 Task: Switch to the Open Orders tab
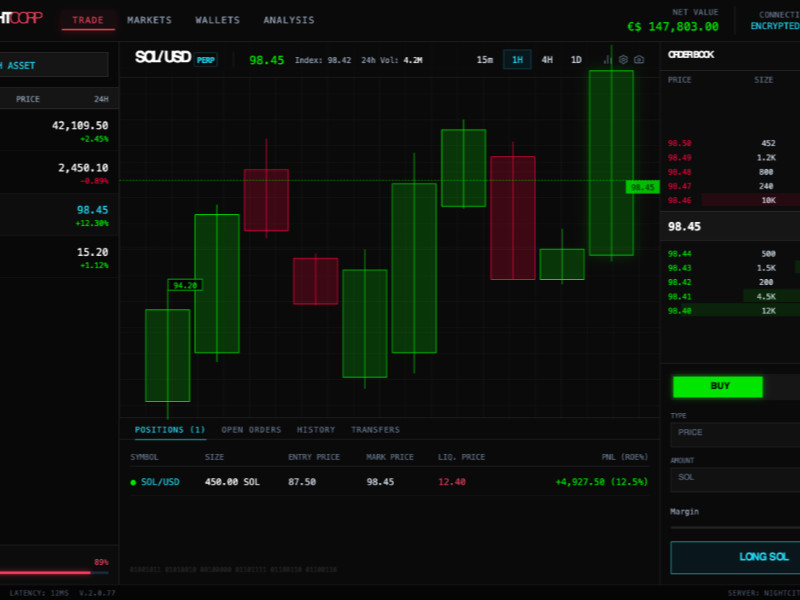click(x=251, y=430)
